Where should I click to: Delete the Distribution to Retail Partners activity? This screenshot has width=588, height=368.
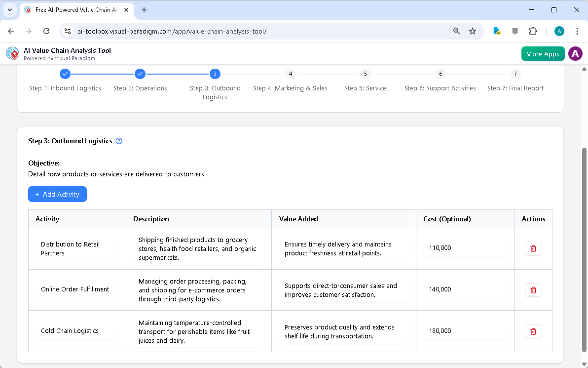pos(533,248)
